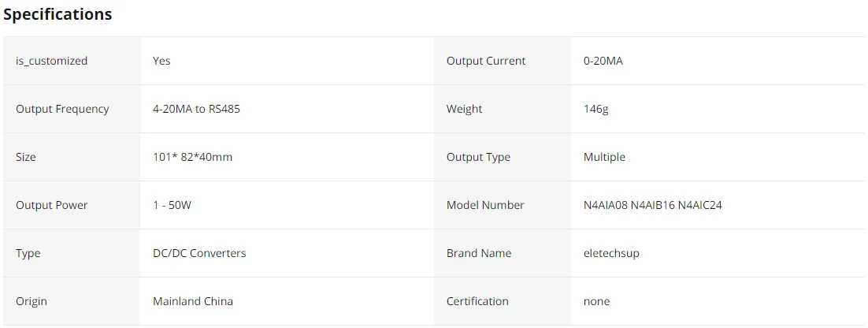Click the Size label
Screen dimensions: 868x328
26,157
